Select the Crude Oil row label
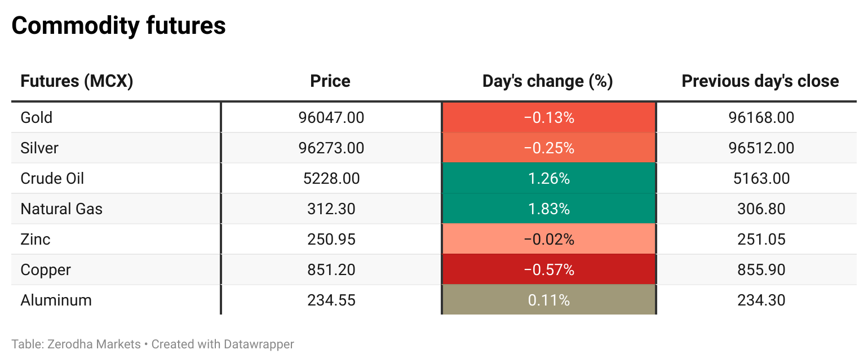Screen dimensions: 868x363 click(x=52, y=179)
